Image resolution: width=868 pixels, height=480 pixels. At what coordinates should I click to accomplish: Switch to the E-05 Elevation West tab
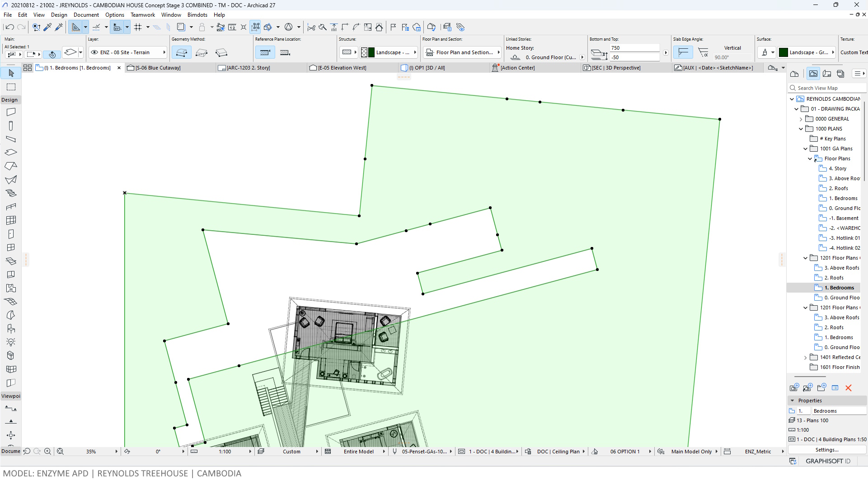(x=342, y=68)
